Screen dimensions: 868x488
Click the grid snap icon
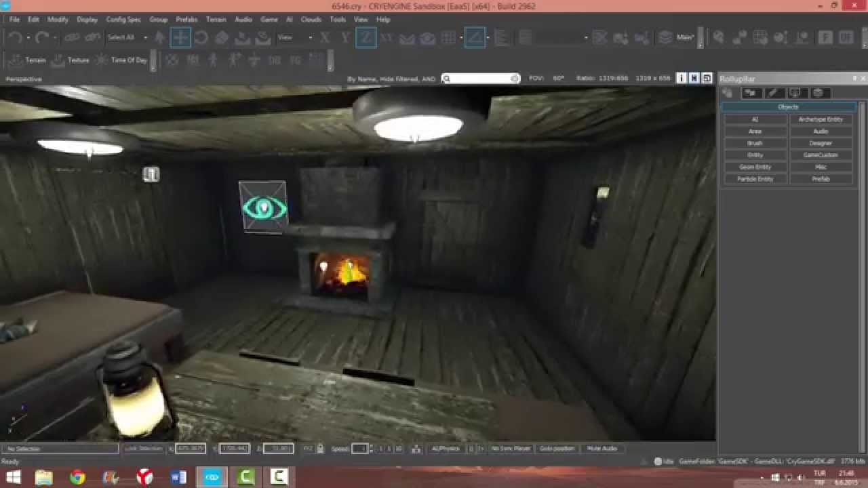pyautogui.click(x=448, y=38)
